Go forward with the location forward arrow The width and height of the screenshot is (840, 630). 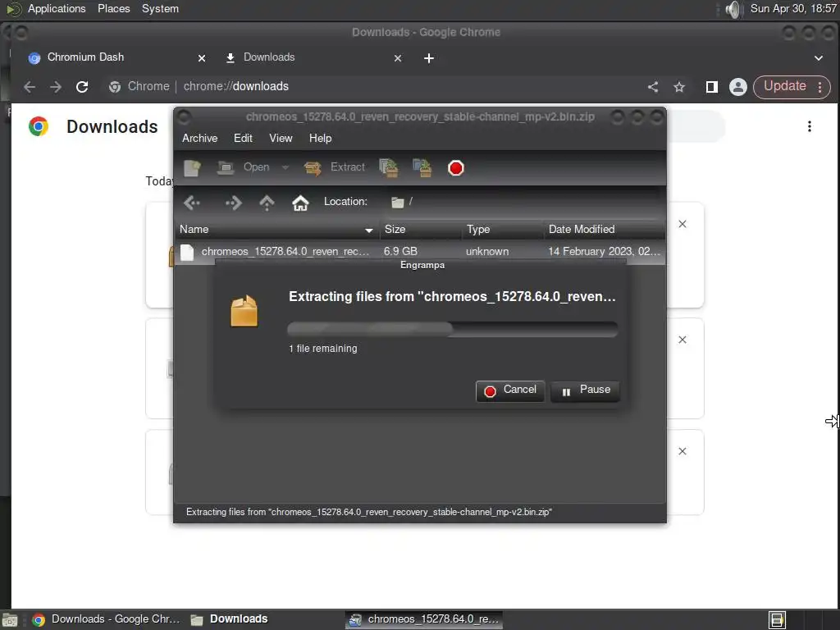[233, 203]
